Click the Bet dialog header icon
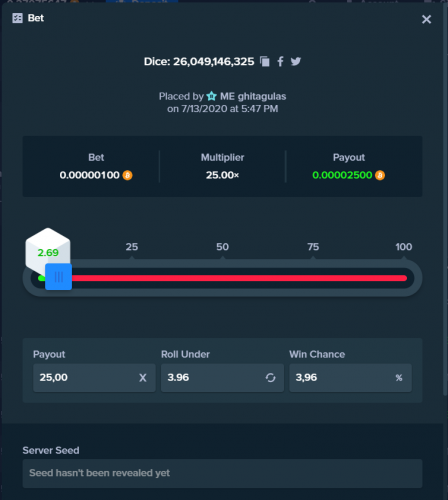This screenshot has width=448, height=500. pyautogui.click(x=17, y=18)
